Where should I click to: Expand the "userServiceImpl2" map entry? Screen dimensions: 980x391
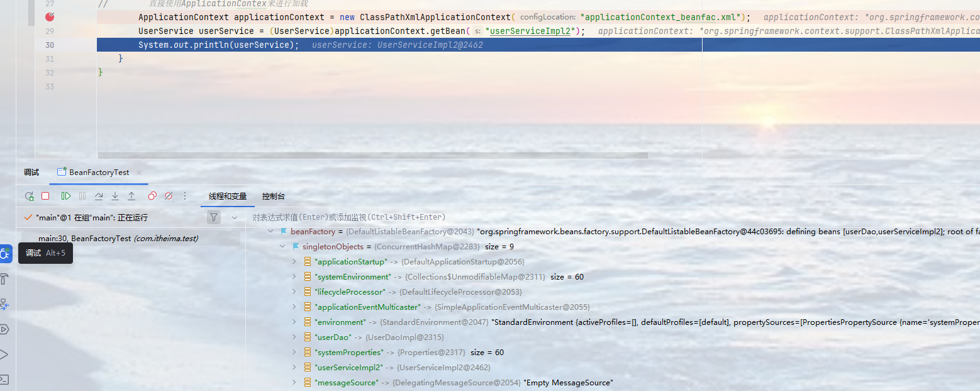(x=294, y=368)
